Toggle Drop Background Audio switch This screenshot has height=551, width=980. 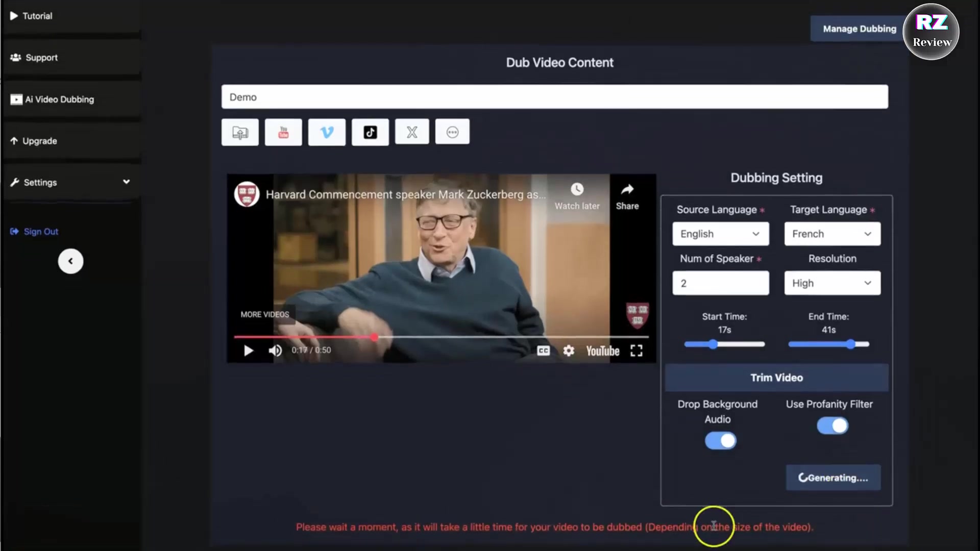click(720, 441)
